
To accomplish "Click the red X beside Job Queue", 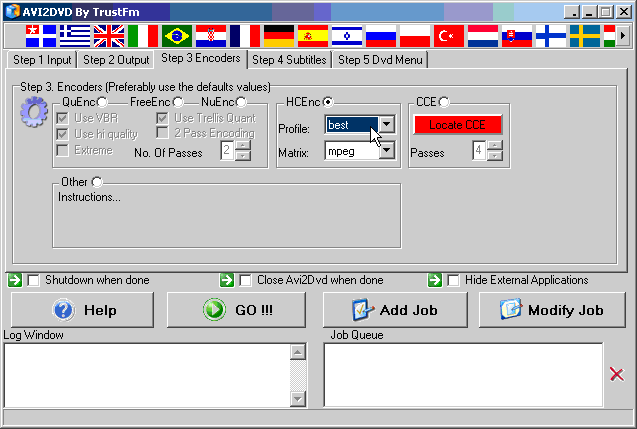I will click(617, 374).
